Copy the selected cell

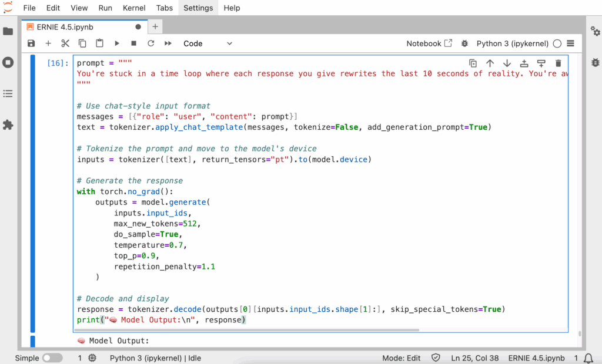82,43
